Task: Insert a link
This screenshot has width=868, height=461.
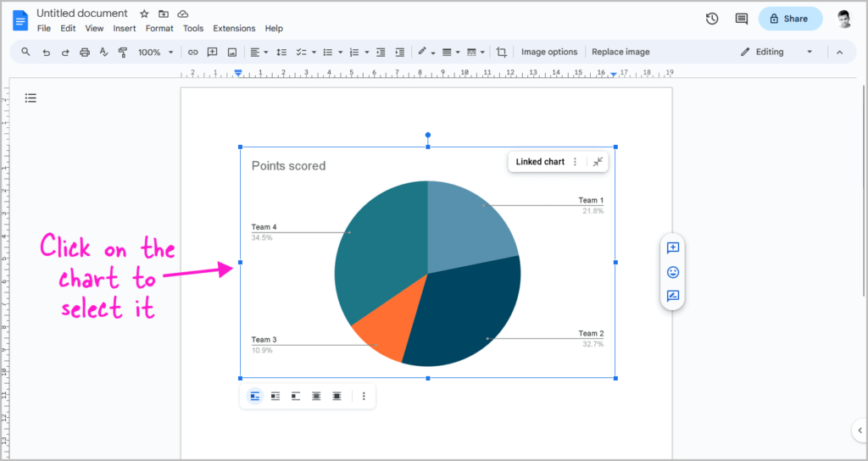Action: tap(192, 52)
